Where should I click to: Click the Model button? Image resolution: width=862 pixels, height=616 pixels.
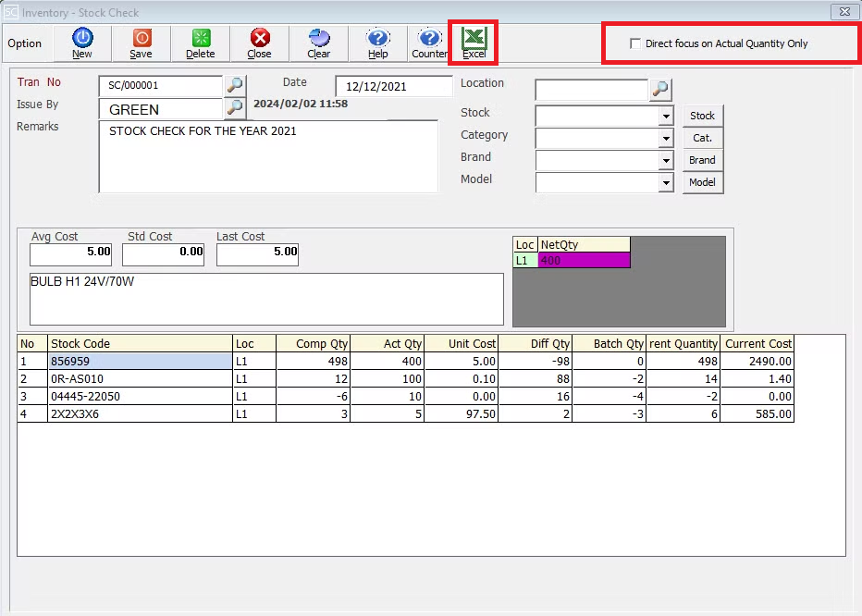click(703, 182)
